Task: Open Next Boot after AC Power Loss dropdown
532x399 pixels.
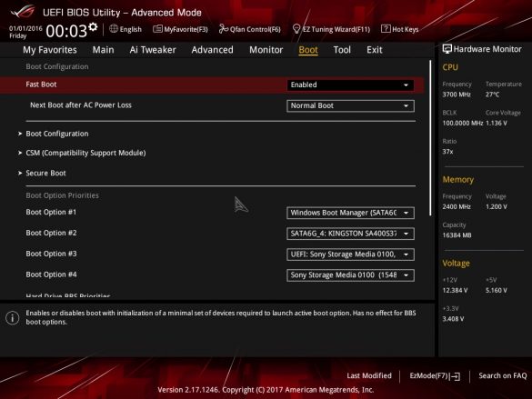Action: pos(350,105)
